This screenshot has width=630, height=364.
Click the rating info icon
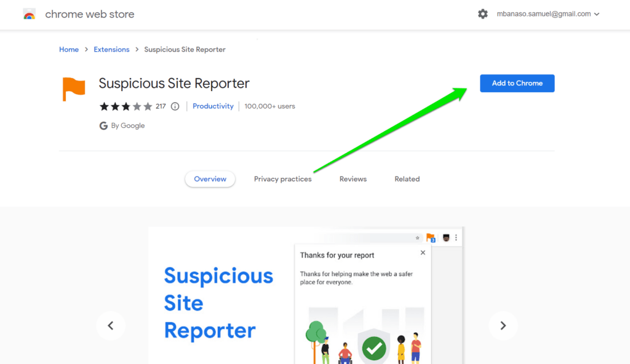(175, 106)
